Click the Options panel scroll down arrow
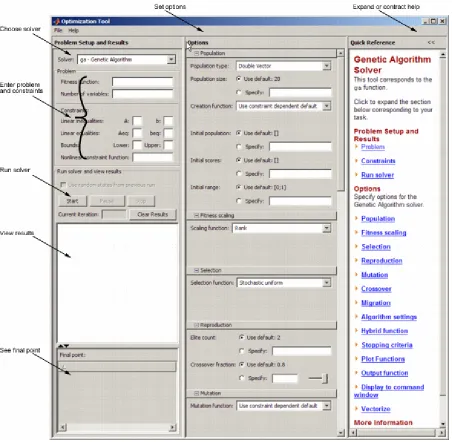Image resolution: width=452 pixels, height=442 pixels. (x=340, y=433)
